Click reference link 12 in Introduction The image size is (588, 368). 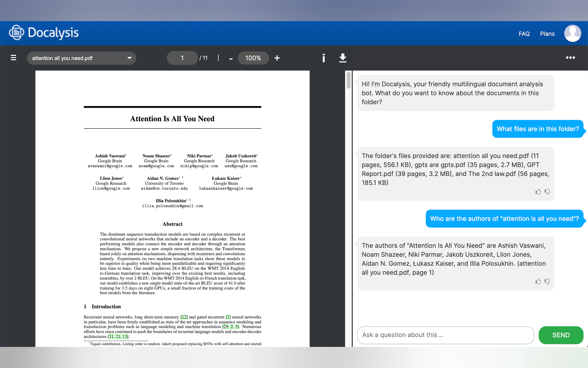(x=184, y=317)
